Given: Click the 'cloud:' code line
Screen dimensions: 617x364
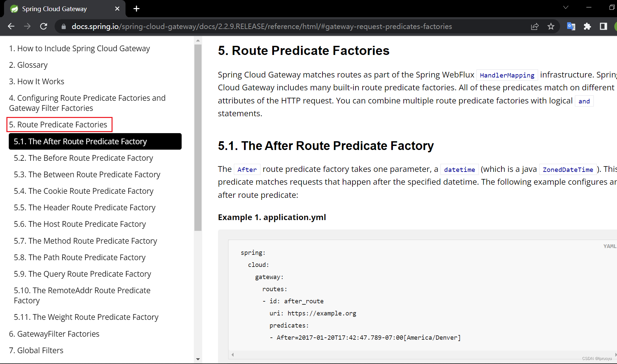Looking at the screenshot, I should coord(258,265).
